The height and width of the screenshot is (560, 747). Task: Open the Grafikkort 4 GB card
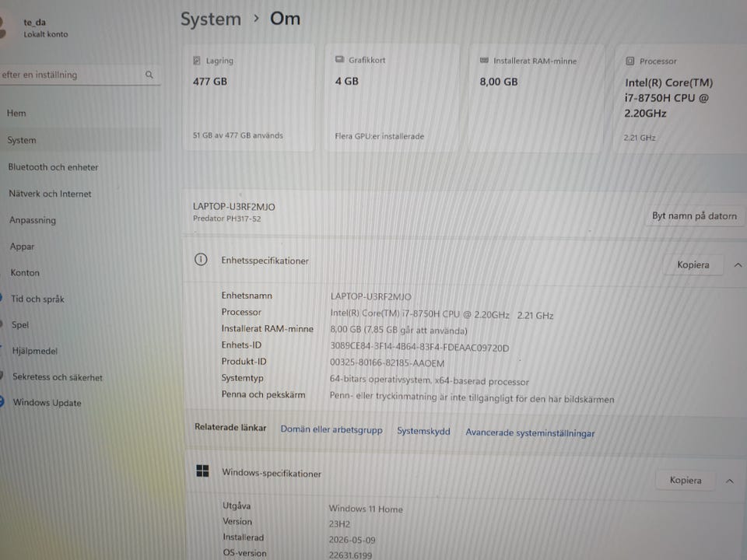(392, 98)
